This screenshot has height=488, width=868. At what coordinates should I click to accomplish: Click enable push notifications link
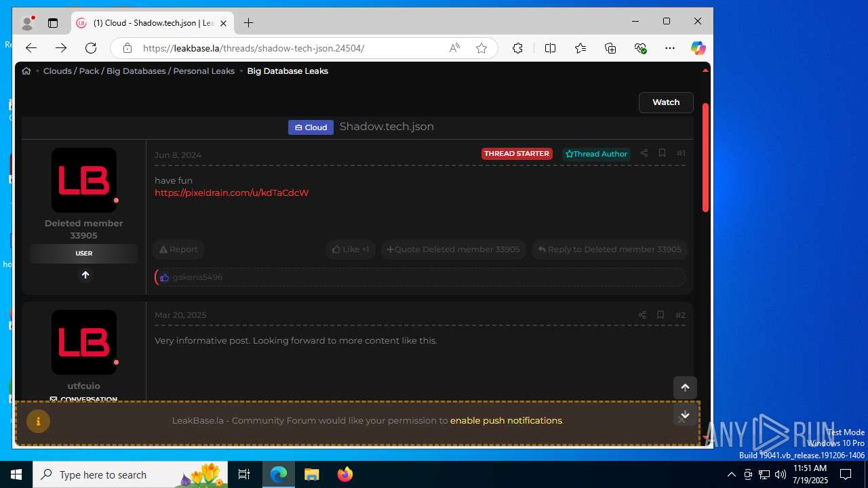pyautogui.click(x=506, y=420)
